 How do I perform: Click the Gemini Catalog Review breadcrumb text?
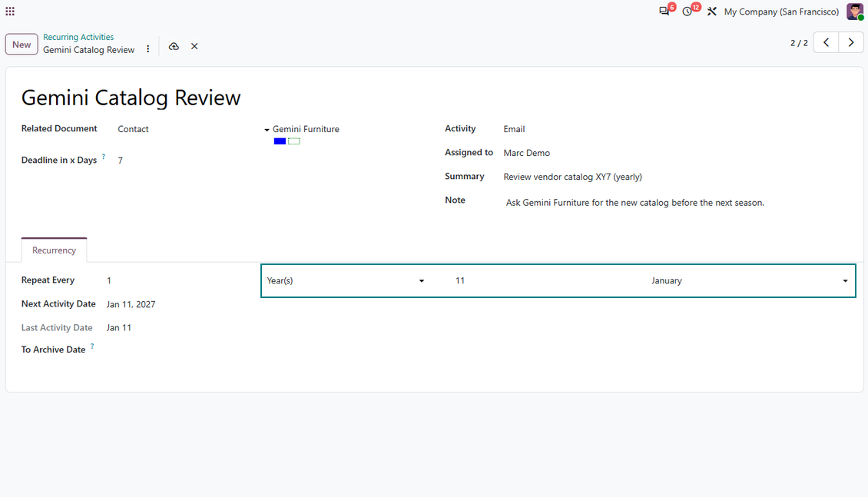pos(88,50)
